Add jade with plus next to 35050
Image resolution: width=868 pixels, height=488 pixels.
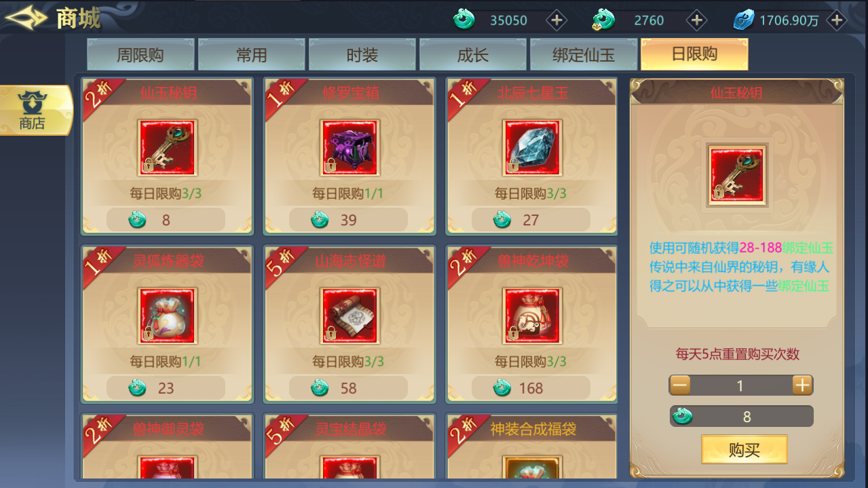556,20
